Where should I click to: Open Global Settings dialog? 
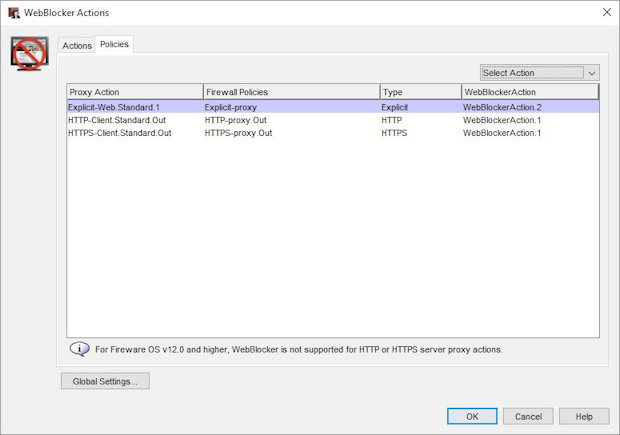point(105,381)
